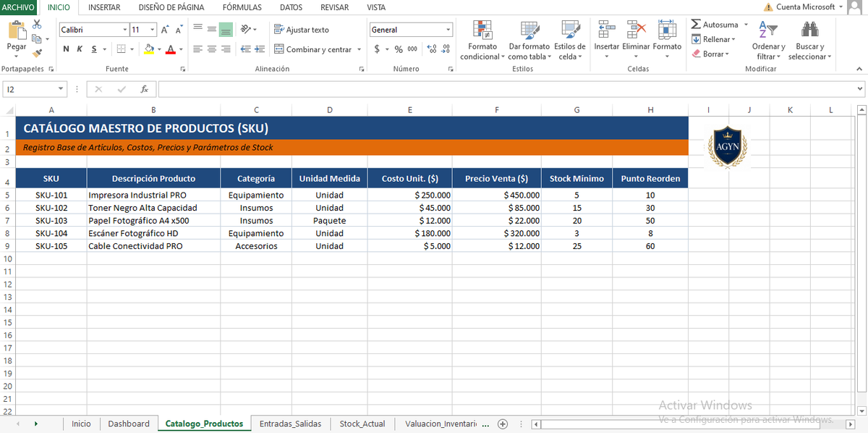
Task: Toggle italic formatting K button
Action: point(80,49)
